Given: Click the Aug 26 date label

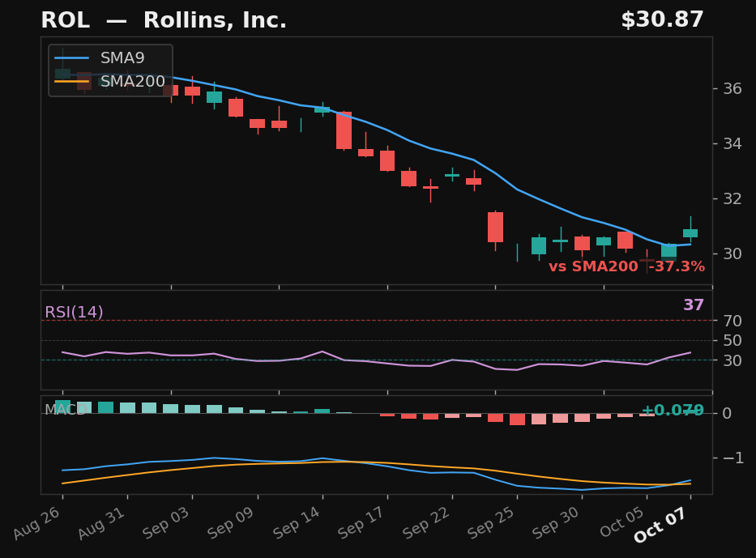Looking at the screenshot, I should pyautogui.click(x=36, y=523).
